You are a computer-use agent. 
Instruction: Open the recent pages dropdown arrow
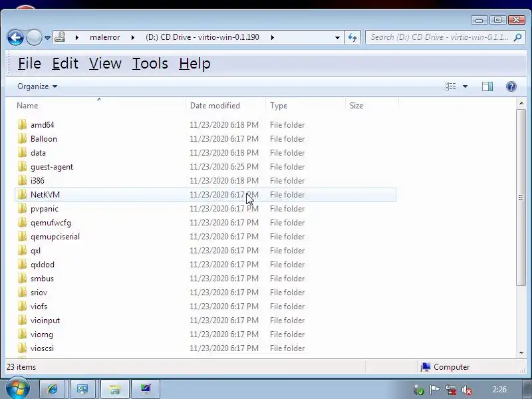coord(47,38)
